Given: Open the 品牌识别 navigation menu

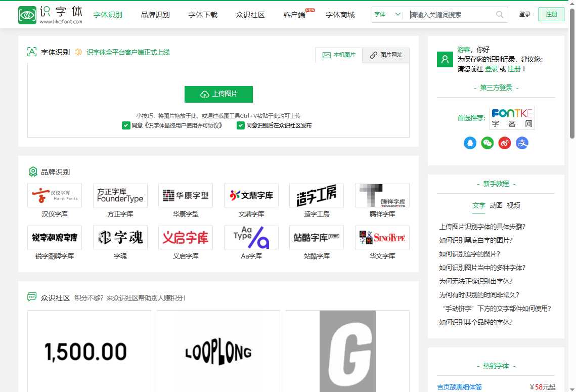Looking at the screenshot, I should pyautogui.click(x=155, y=15).
